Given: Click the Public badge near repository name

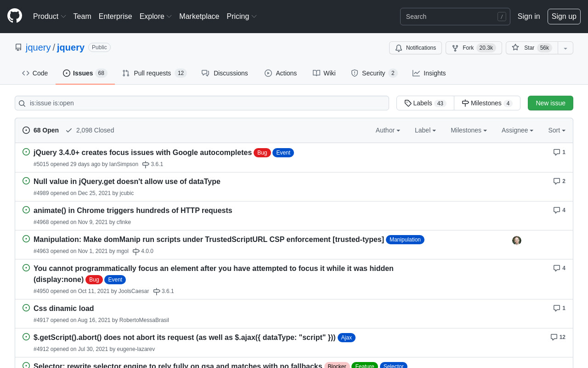Looking at the screenshot, I should (99, 47).
